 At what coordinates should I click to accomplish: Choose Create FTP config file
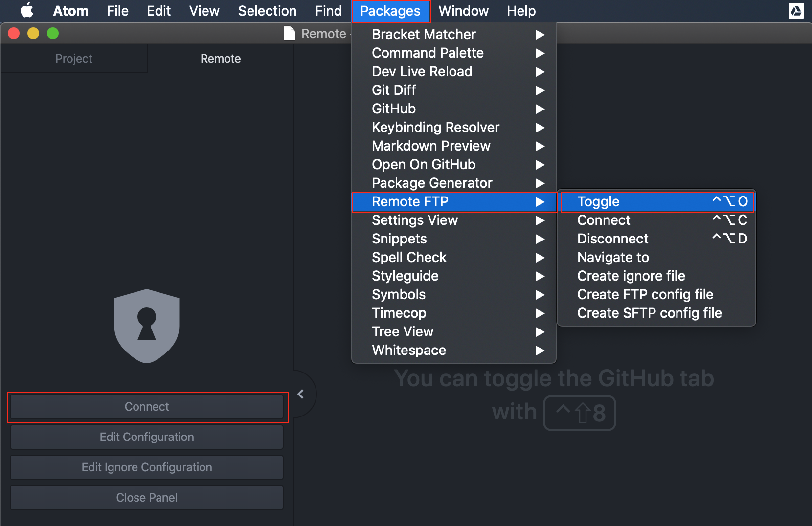coord(656,294)
